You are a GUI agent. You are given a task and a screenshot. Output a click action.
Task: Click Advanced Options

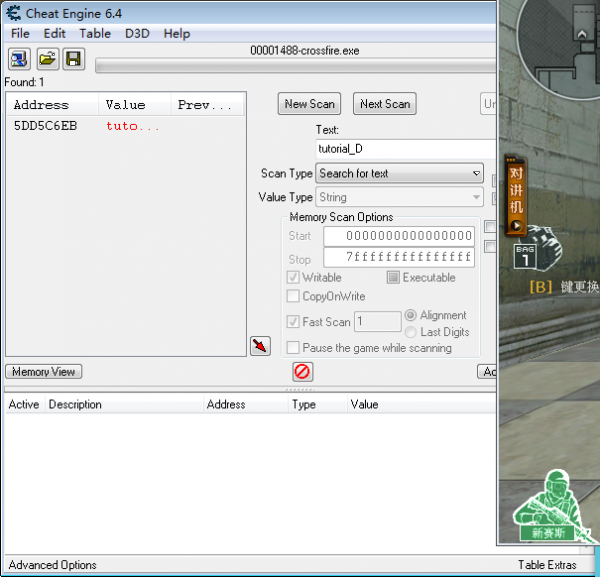click(52, 565)
